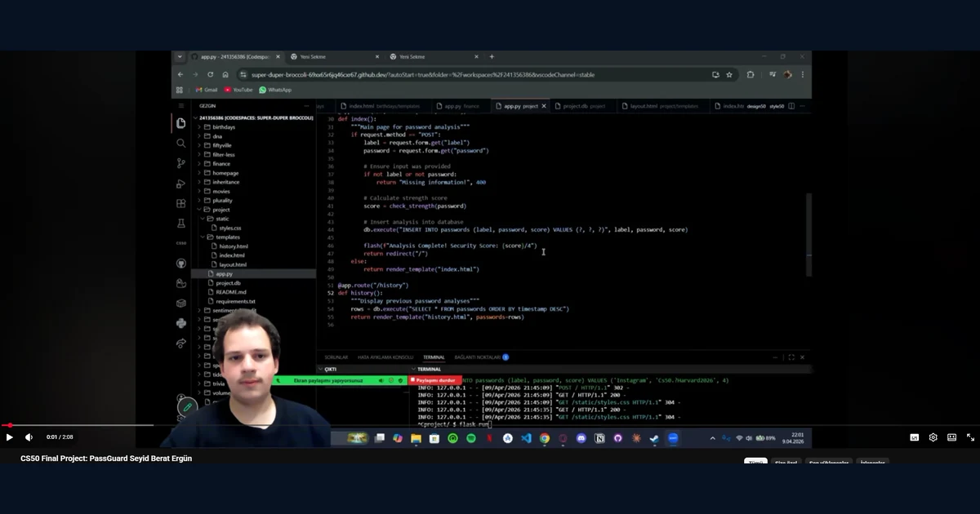
Task: Open the editor more actions menu
Action: [803, 106]
